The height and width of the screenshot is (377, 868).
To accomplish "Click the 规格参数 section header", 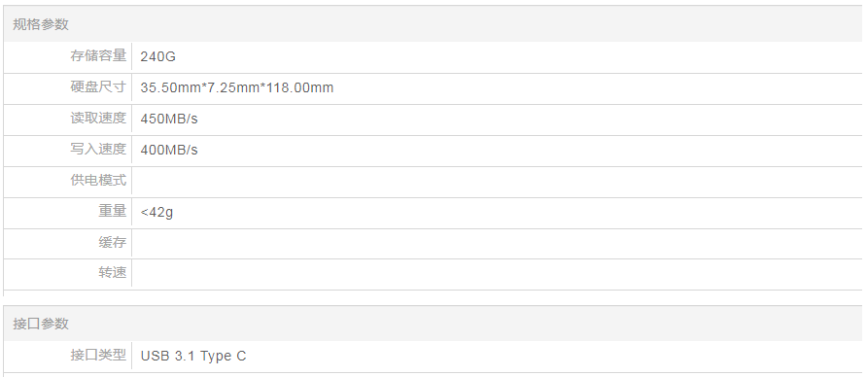I will pos(41,24).
